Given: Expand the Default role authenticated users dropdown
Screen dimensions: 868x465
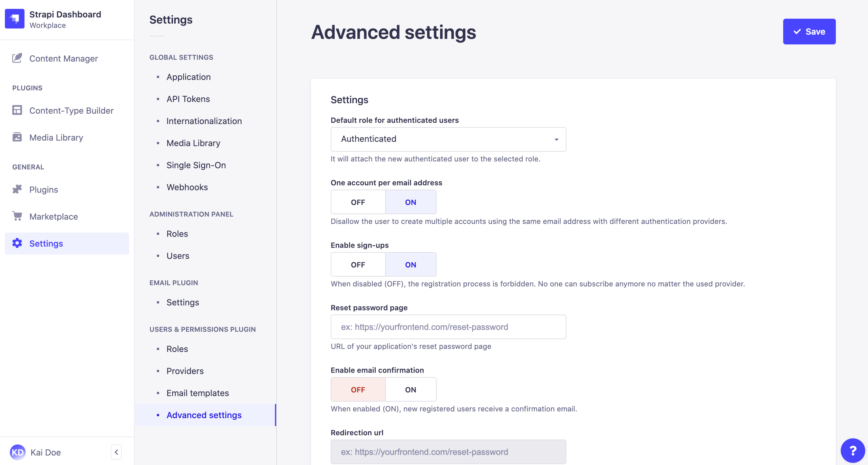Looking at the screenshot, I should pos(448,139).
